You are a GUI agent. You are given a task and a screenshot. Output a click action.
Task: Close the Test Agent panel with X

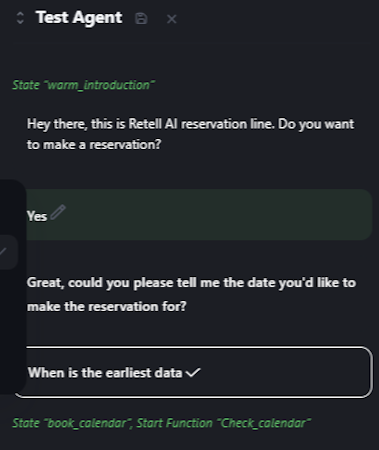point(172,19)
